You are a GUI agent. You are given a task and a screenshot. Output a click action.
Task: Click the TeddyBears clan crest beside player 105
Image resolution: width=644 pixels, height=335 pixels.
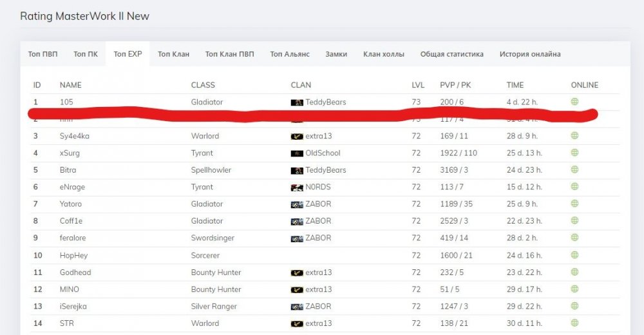tap(297, 102)
